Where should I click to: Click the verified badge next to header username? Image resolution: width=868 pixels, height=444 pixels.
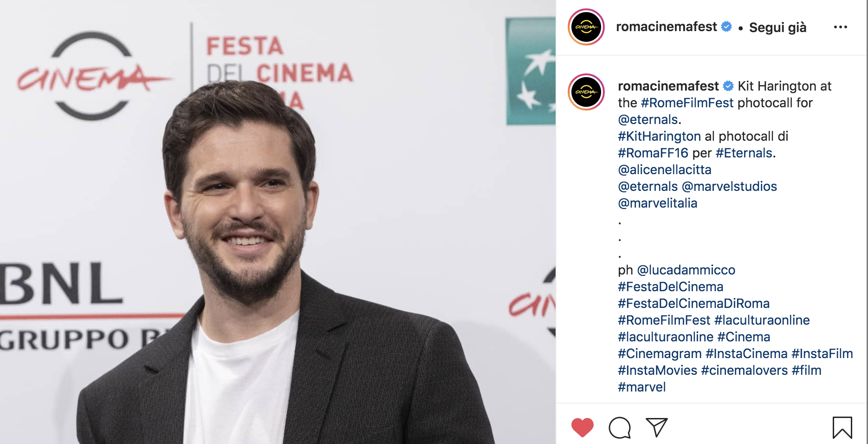pos(726,26)
